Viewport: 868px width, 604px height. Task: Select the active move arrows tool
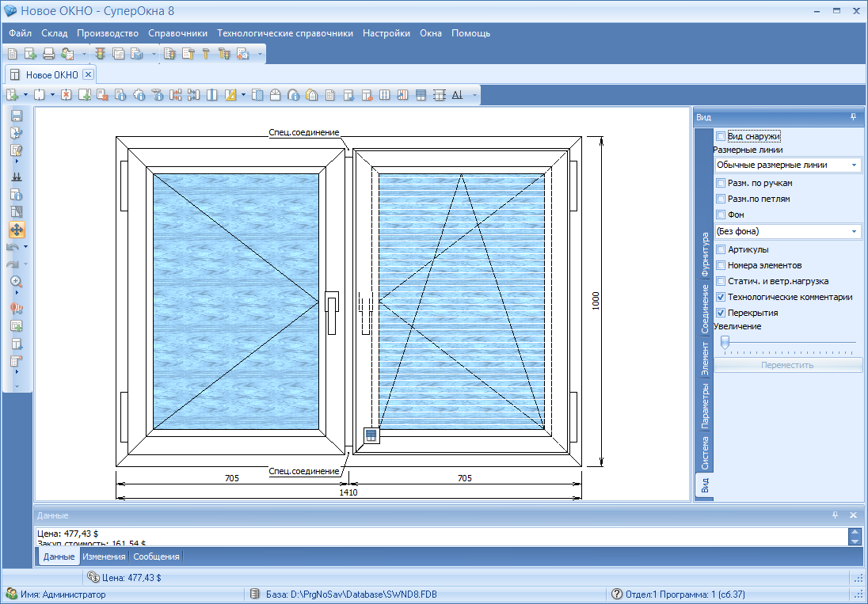click(17, 230)
